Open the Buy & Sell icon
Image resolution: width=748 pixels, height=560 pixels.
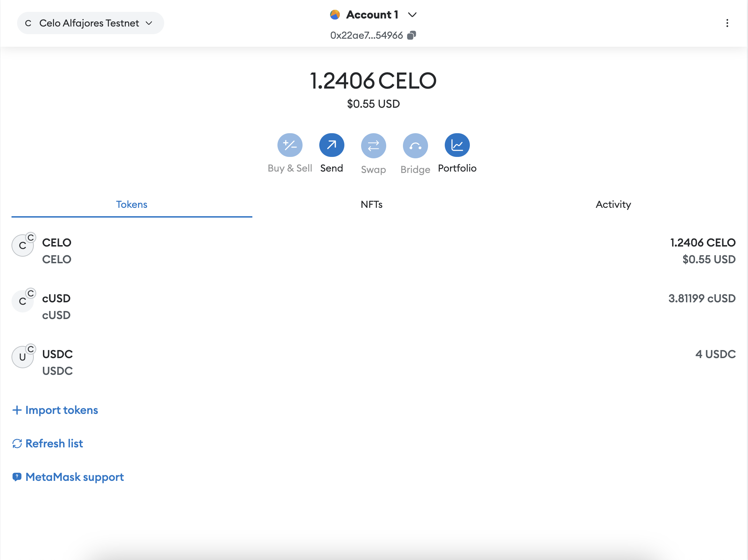coord(290,145)
